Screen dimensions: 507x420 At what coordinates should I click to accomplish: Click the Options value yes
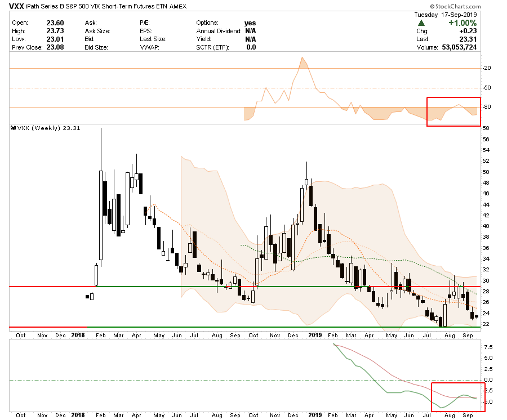250,23
